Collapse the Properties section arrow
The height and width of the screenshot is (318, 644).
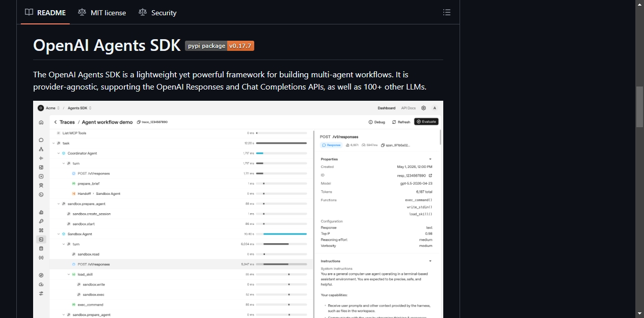pyautogui.click(x=430, y=159)
